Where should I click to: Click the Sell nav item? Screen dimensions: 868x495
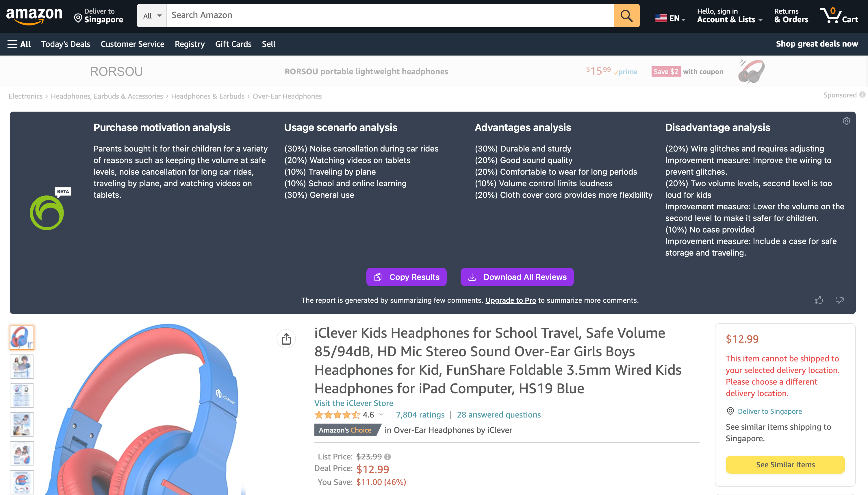268,44
